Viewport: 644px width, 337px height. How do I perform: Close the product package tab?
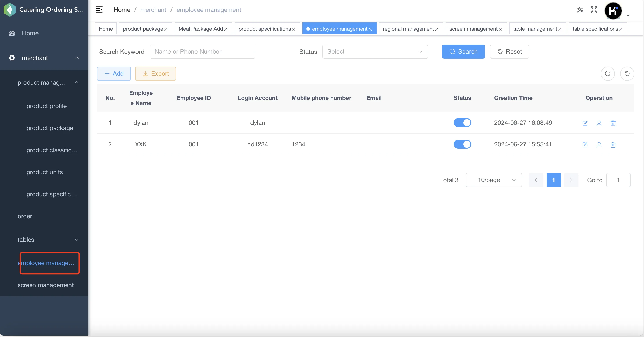[x=166, y=29]
